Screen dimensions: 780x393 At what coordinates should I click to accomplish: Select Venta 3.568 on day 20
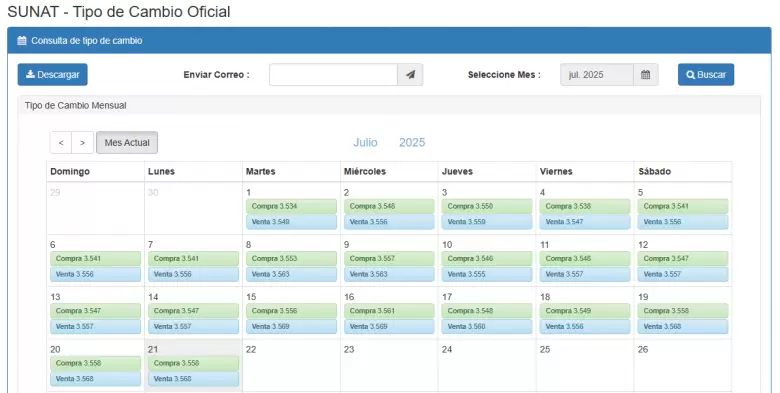tap(96, 379)
